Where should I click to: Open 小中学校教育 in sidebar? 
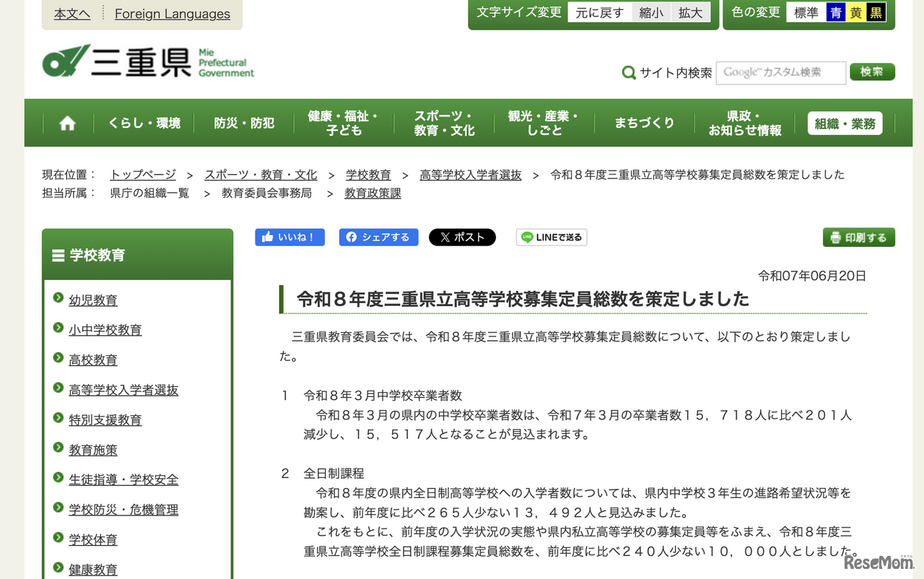click(x=105, y=330)
